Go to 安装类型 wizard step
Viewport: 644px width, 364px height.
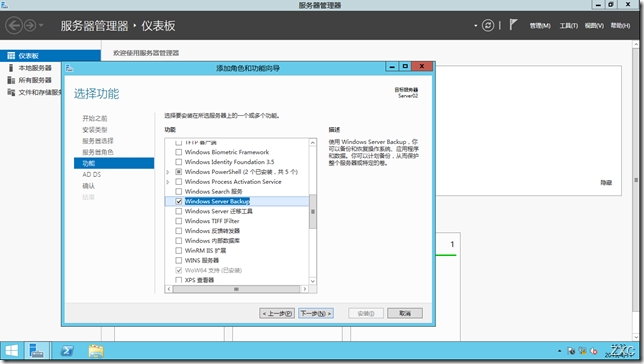[94, 130]
